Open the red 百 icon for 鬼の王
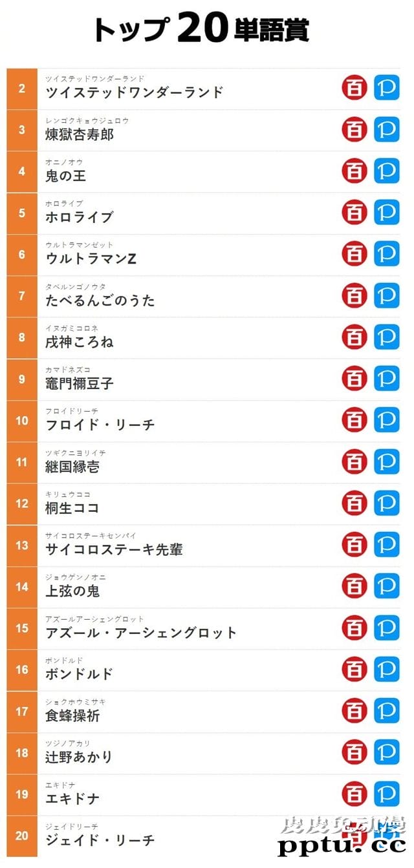The width and height of the screenshot is (414, 868). [x=354, y=171]
